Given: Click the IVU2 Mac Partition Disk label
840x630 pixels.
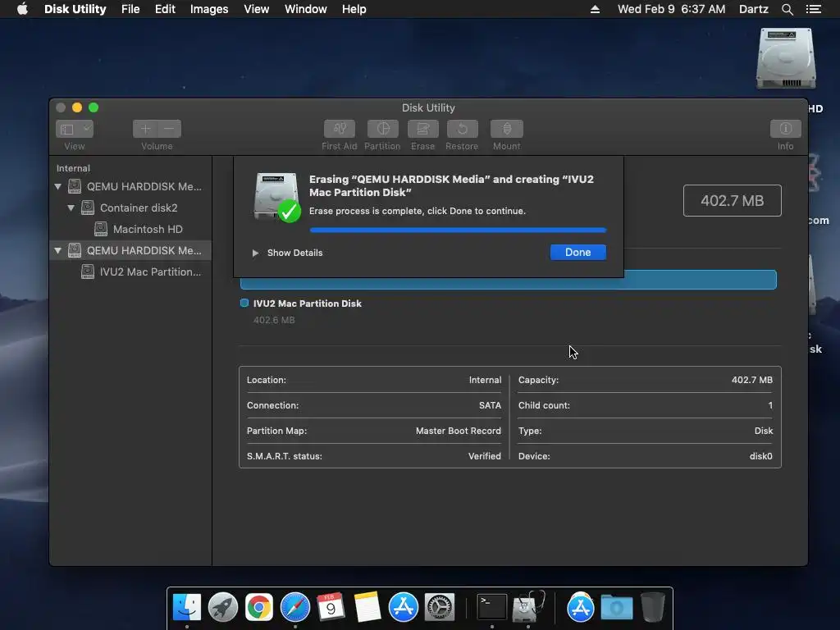Looking at the screenshot, I should [308, 304].
